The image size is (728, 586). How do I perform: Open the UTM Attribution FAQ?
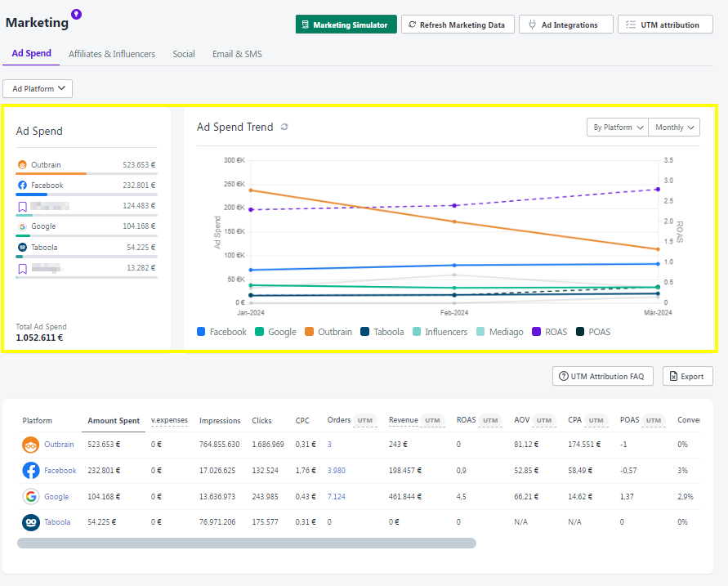(603, 376)
